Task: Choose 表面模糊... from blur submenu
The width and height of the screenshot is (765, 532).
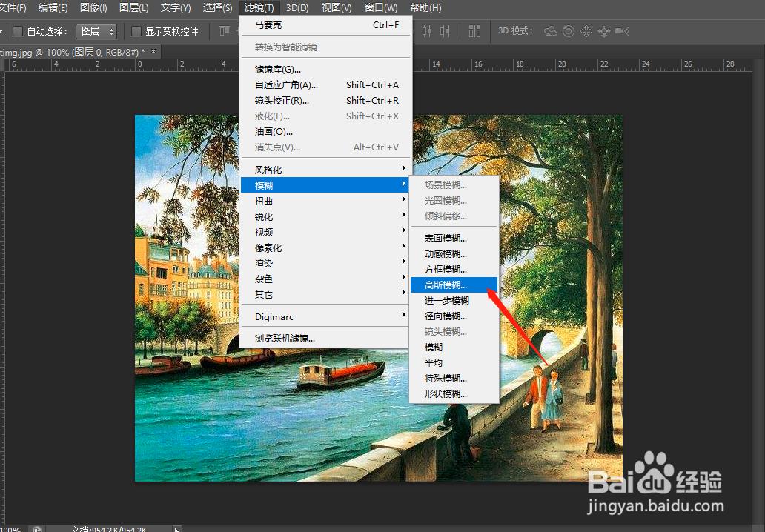Action: [x=454, y=238]
